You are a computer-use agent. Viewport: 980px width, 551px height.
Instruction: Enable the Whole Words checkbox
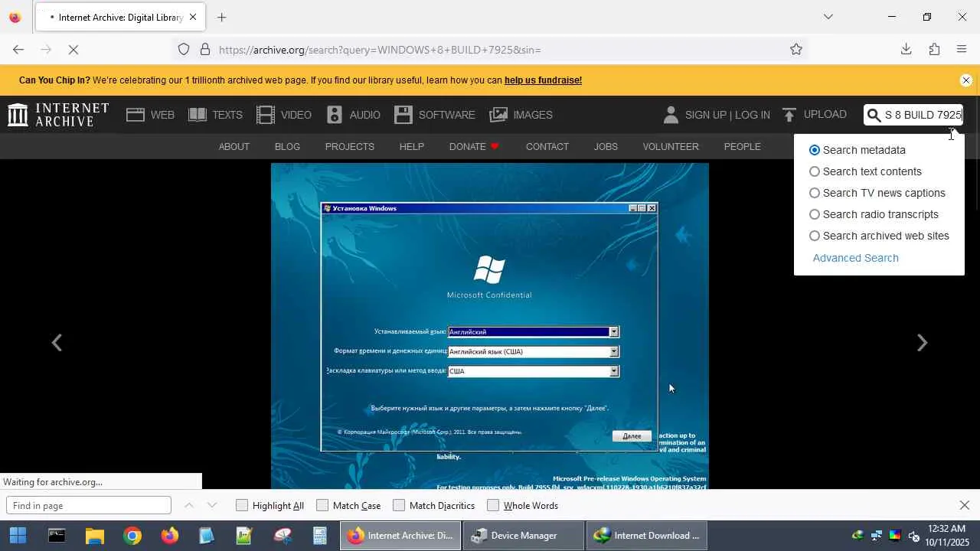tap(493, 505)
